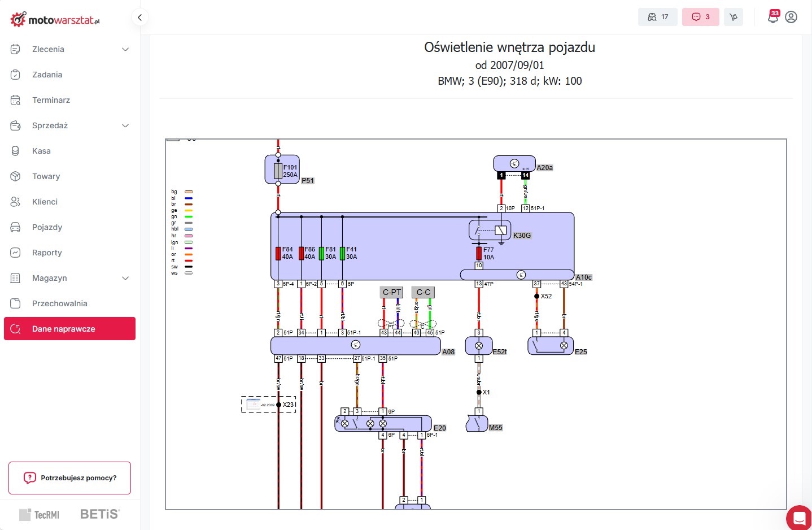This screenshot has height=530, width=812.
Task: Expand the Zlecenia submenu chevron
Action: [x=125, y=49]
